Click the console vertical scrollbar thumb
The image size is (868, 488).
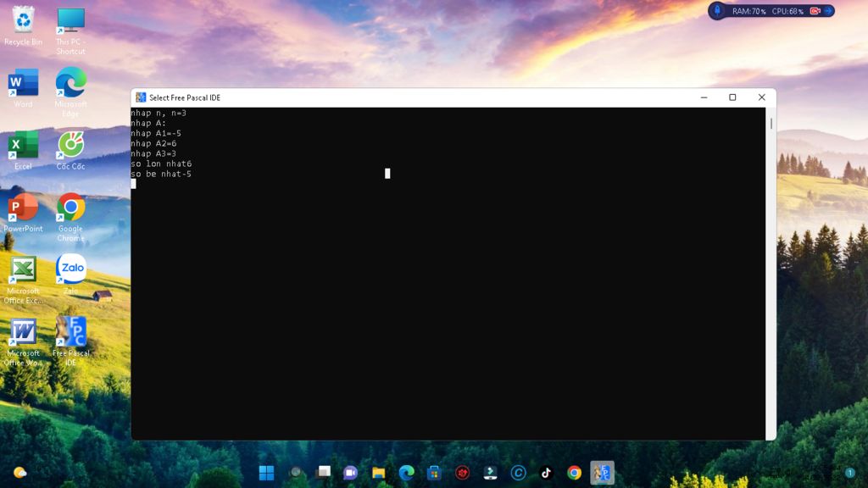(771, 124)
